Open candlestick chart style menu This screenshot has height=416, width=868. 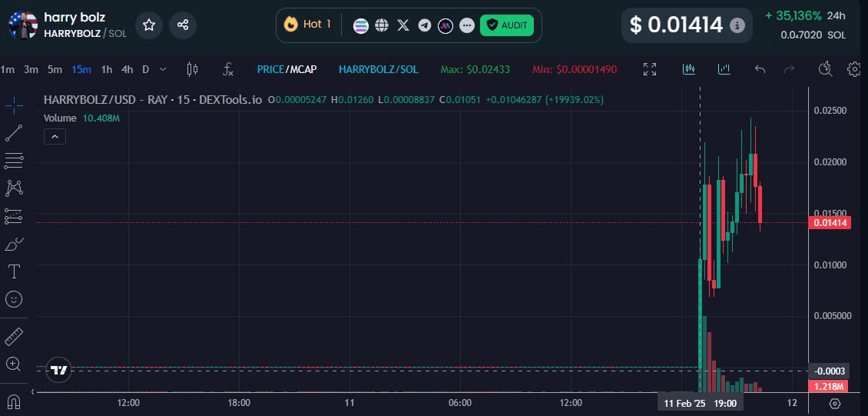click(192, 69)
